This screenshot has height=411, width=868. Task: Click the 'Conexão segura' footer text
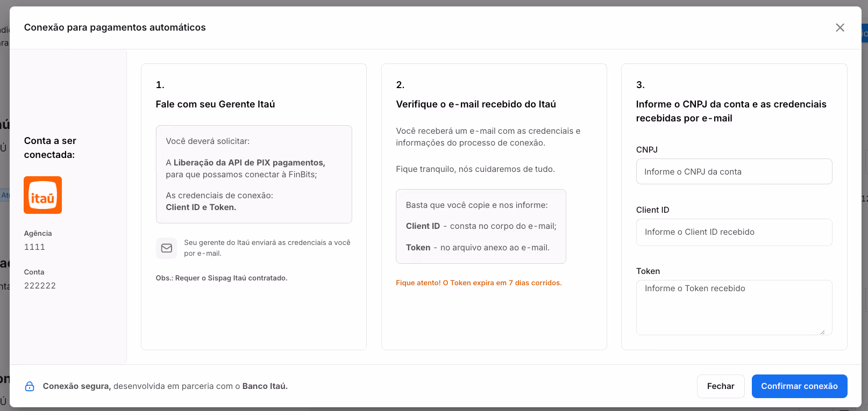(x=77, y=386)
